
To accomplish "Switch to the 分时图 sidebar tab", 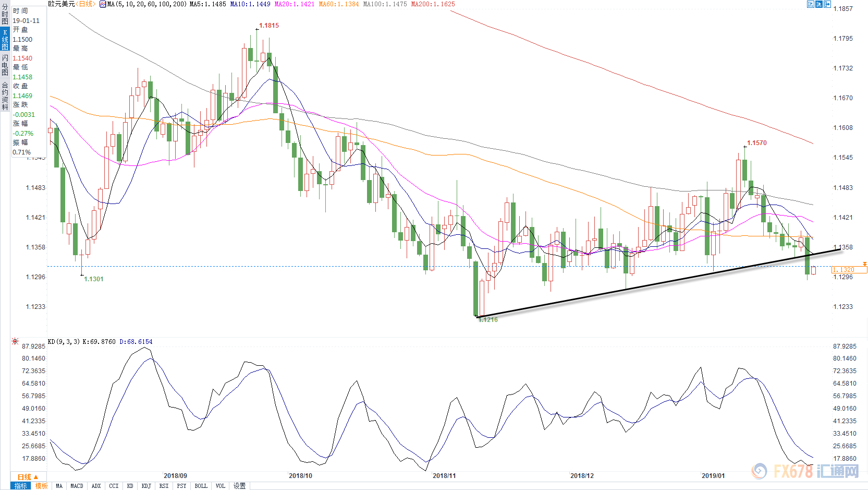I will (x=5, y=14).
